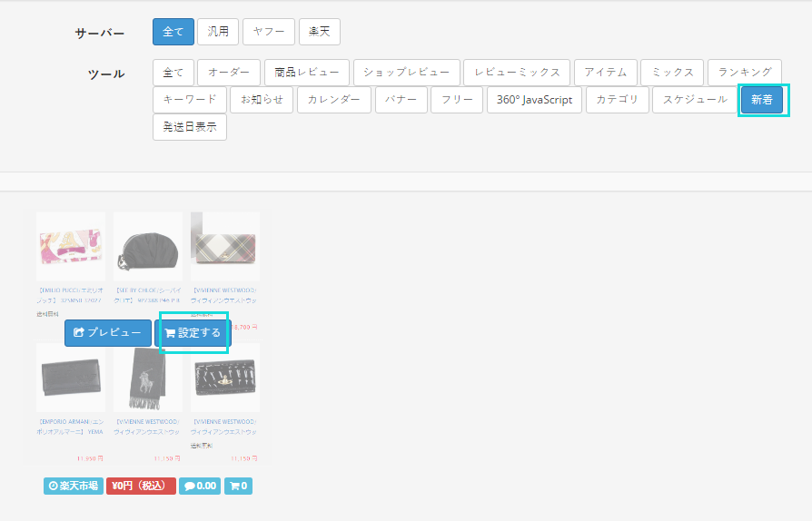Click the ¥0円（税込） price badge
812x521 pixels.
pyautogui.click(x=141, y=486)
